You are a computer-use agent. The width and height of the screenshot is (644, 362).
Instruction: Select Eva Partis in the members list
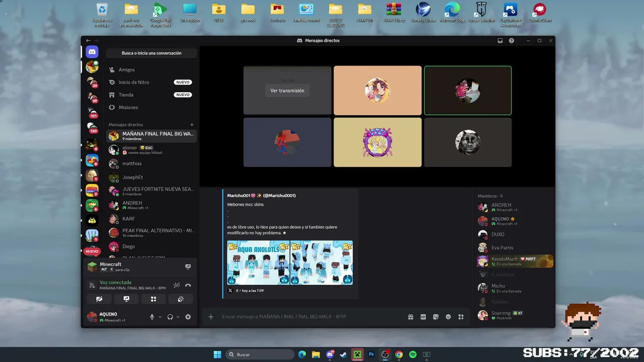[x=515, y=247]
